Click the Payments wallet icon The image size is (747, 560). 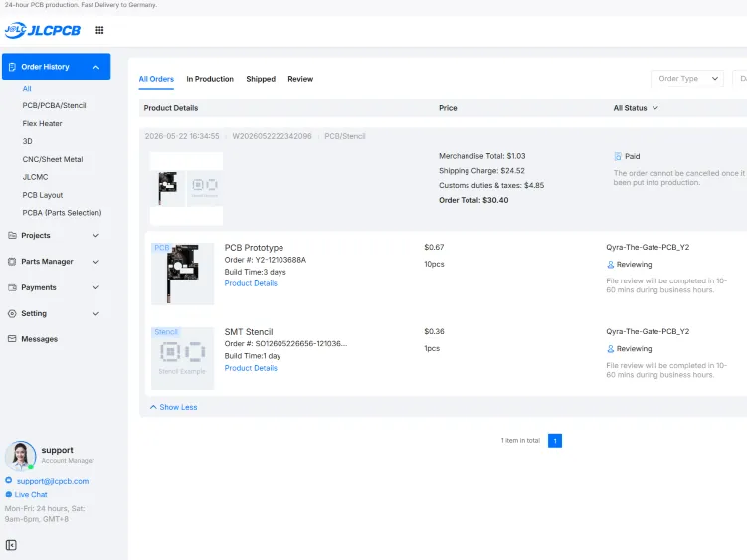click(x=12, y=287)
